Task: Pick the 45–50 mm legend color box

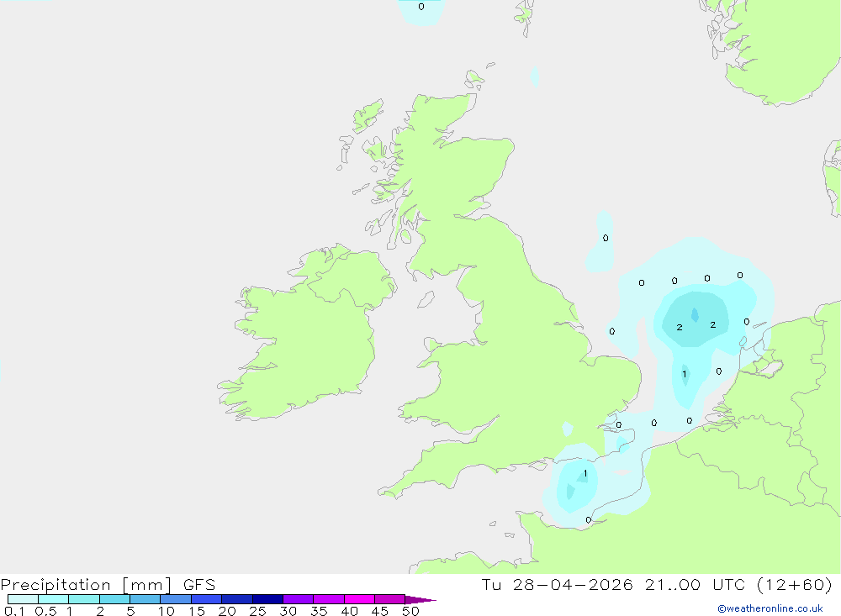Action: click(390, 599)
